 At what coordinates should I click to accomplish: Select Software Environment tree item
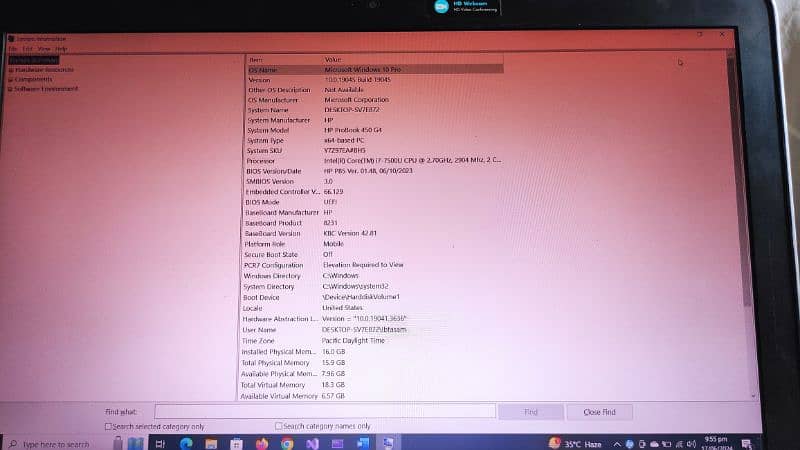(x=46, y=89)
